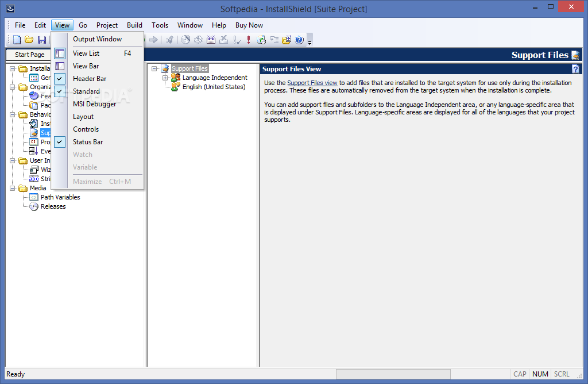Click the status bar progress indicator

coord(393,374)
